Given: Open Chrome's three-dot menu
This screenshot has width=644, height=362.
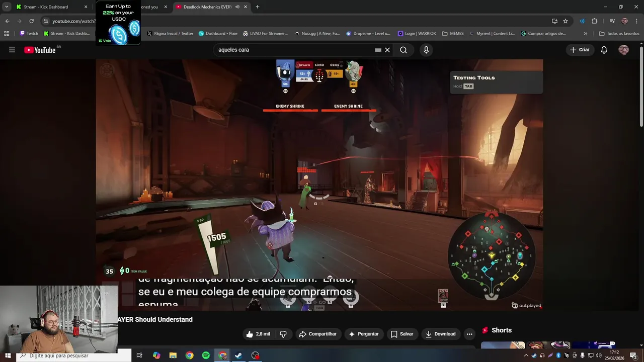Looking at the screenshot, I should (636, 21).
